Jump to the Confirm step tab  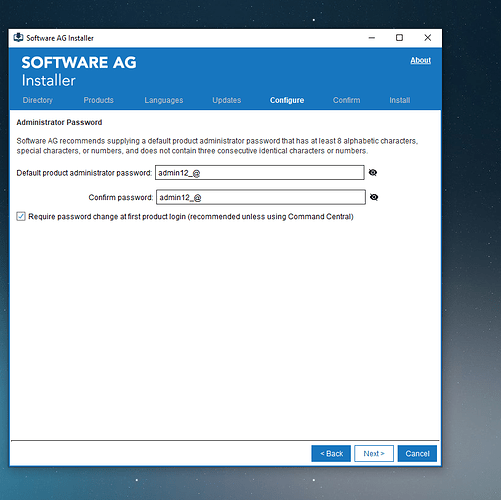[x=346, y=100]
